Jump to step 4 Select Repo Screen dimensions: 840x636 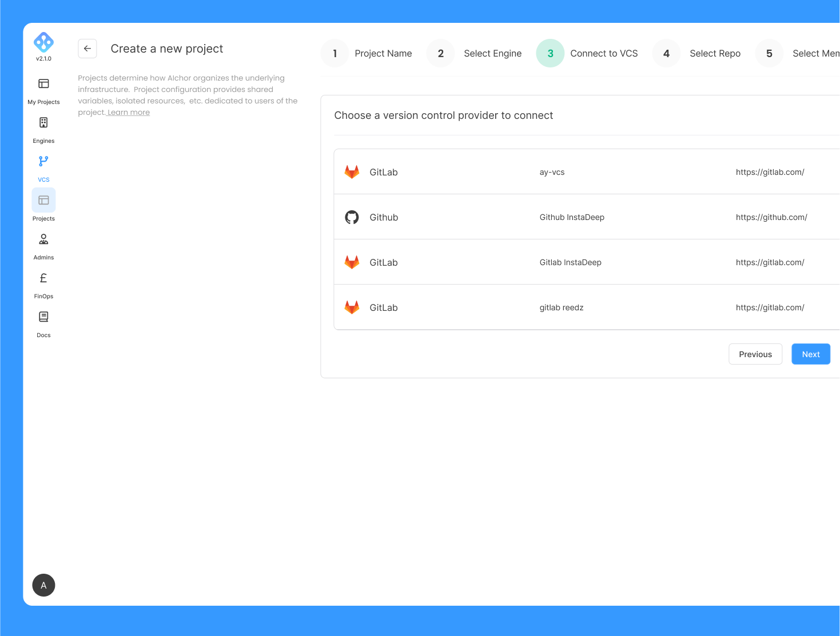[696, 53]
